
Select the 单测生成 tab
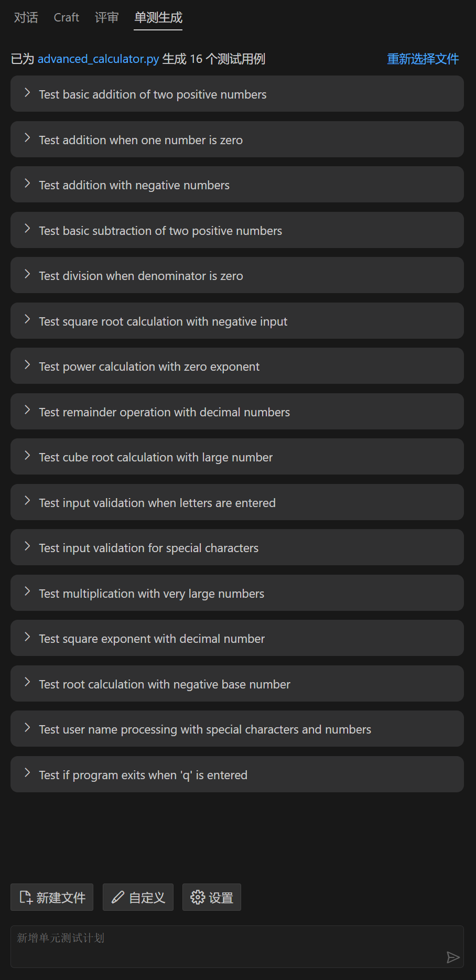[x=158, y=18]
